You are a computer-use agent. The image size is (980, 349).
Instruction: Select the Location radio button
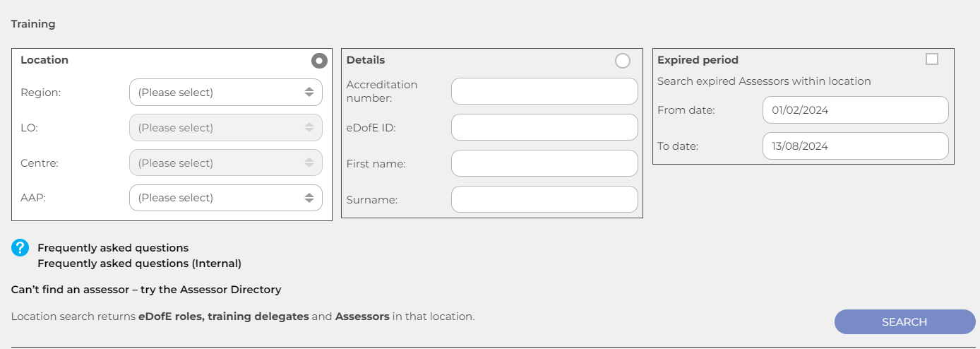(x=319, y=61)
